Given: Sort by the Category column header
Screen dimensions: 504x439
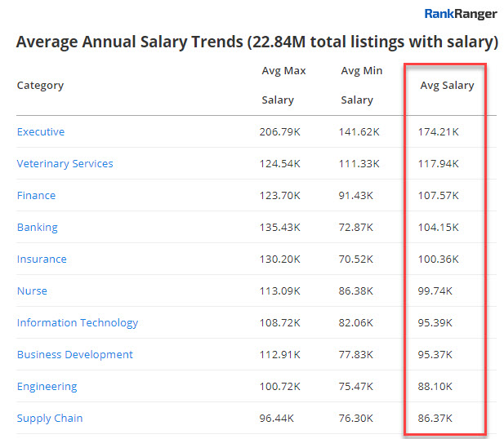Looking at the screenshot, I should coord(40,86).
